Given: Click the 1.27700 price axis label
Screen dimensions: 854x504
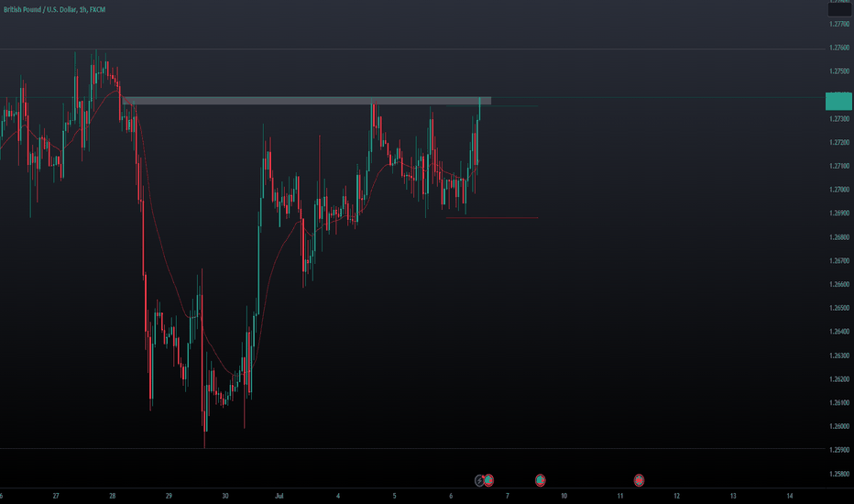Looking at the screenshot, I should 839,24.
